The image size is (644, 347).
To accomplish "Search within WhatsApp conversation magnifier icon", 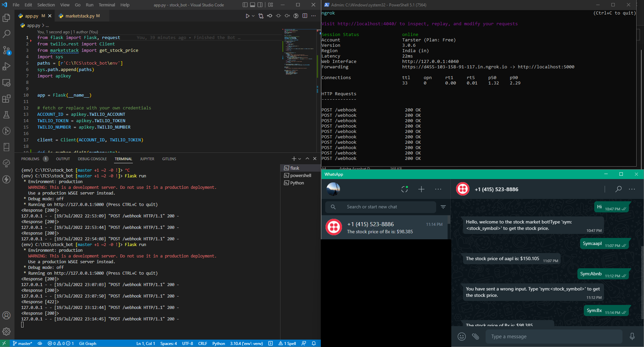I will click(618, 189).
